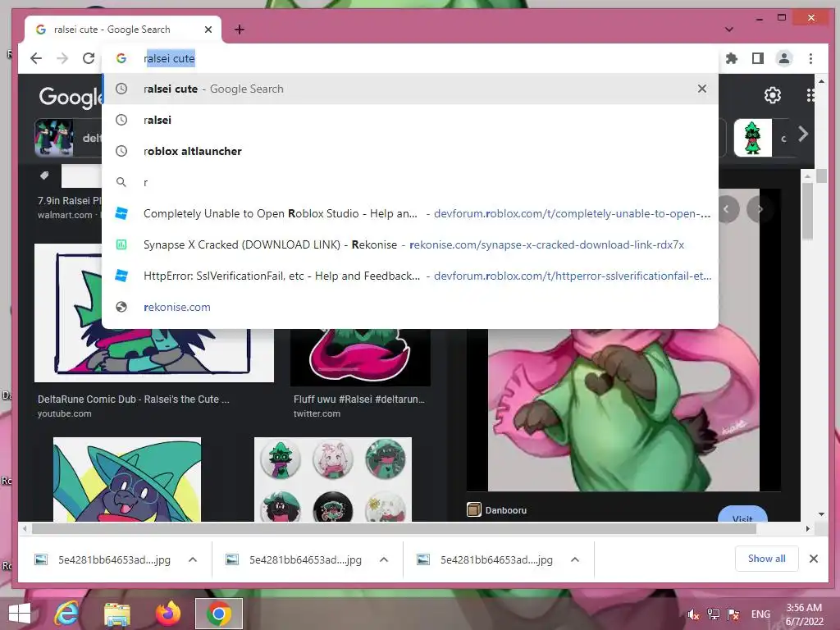Open the taskbar clock showing 3:56 AM
840x630 pixels.
[x=804, y=614]
